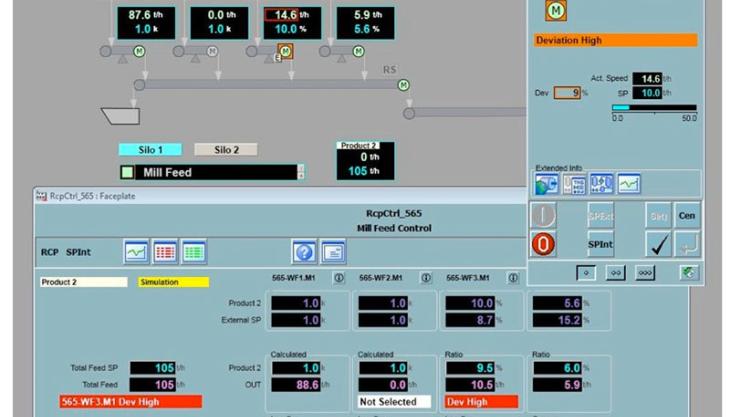Click the Mill Feed selector spinner arrows
Viewport: 730px width, 417px height.
point(301,172)
